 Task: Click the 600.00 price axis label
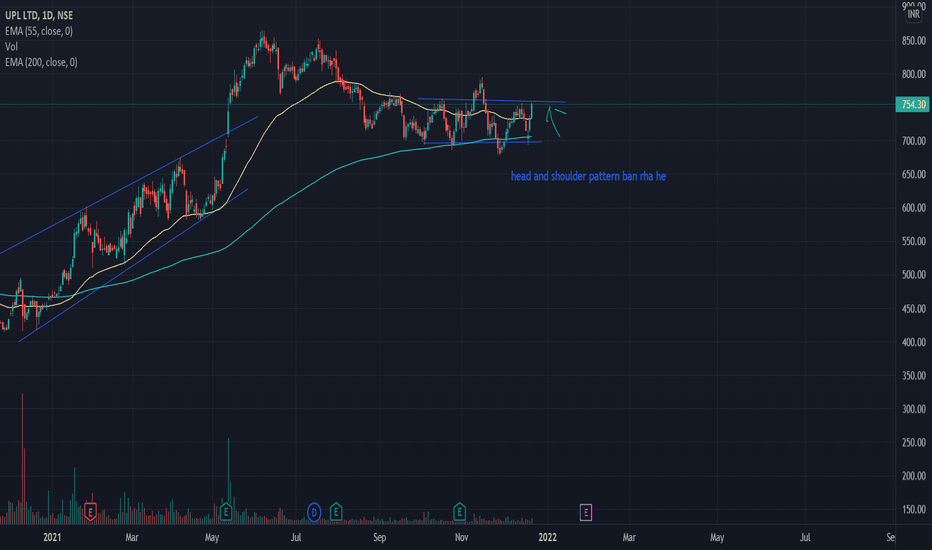click(914, 208)
